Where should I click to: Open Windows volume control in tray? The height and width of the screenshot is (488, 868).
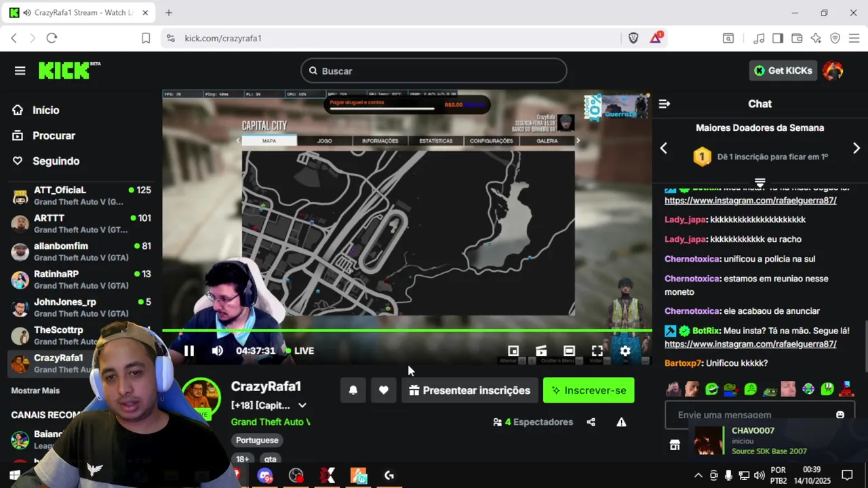[x=759, y=475]
